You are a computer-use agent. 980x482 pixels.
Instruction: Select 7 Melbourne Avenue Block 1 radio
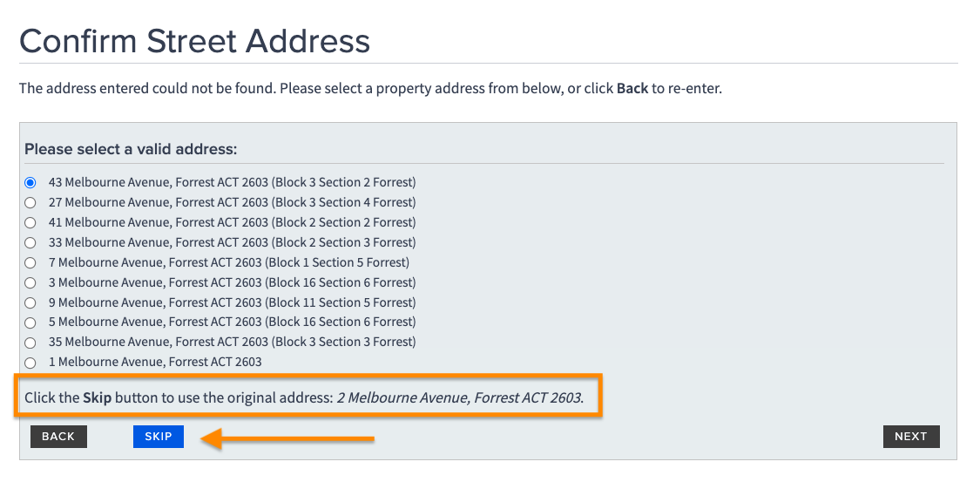[30, 263]
